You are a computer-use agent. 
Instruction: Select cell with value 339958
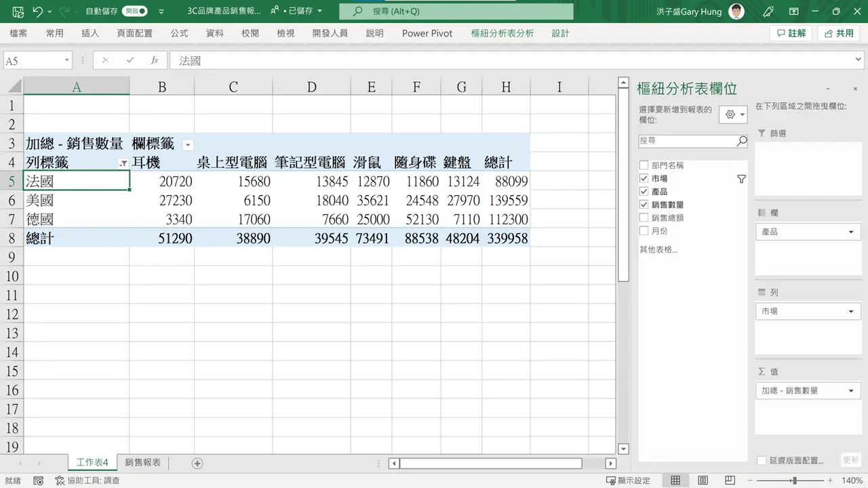(x=506, y=239)
